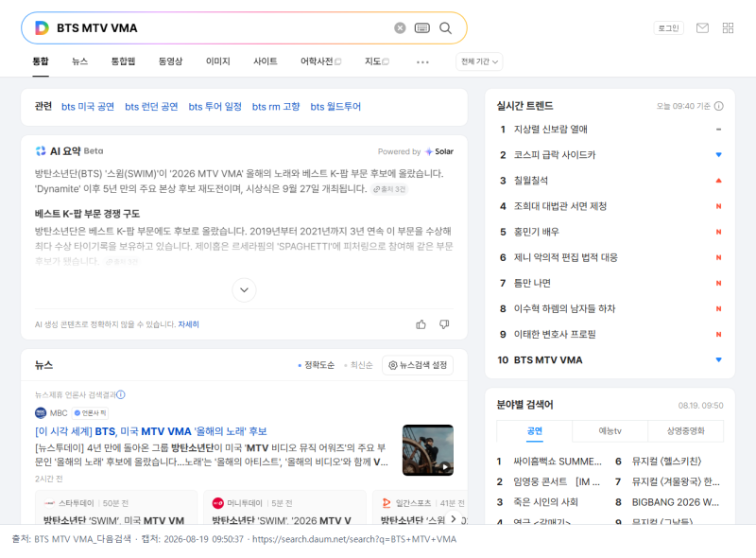The width and height of the screenshot is (756, 558).
Task: Click the magnifier search icon
Action: point(445,28)
